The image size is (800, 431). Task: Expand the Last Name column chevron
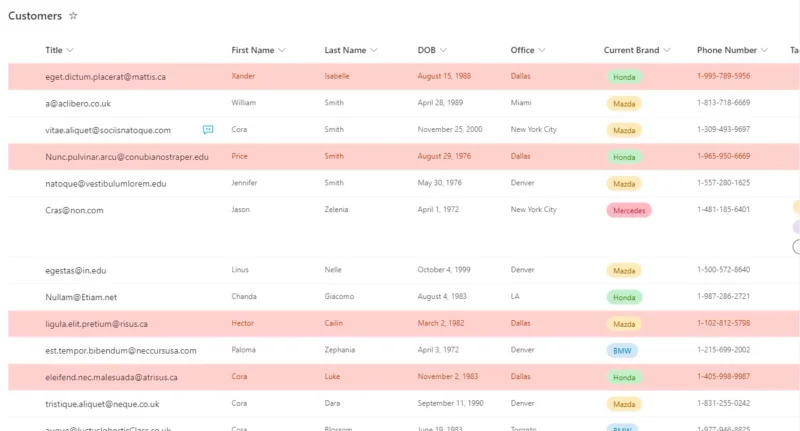tap(373, 50)
